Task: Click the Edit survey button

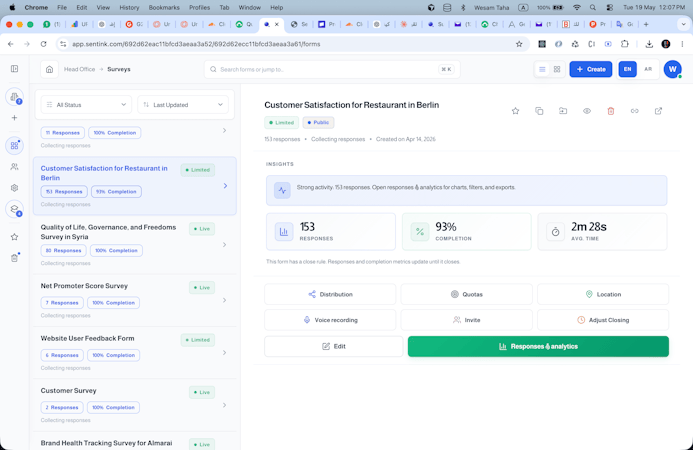Action: [334, 347]
